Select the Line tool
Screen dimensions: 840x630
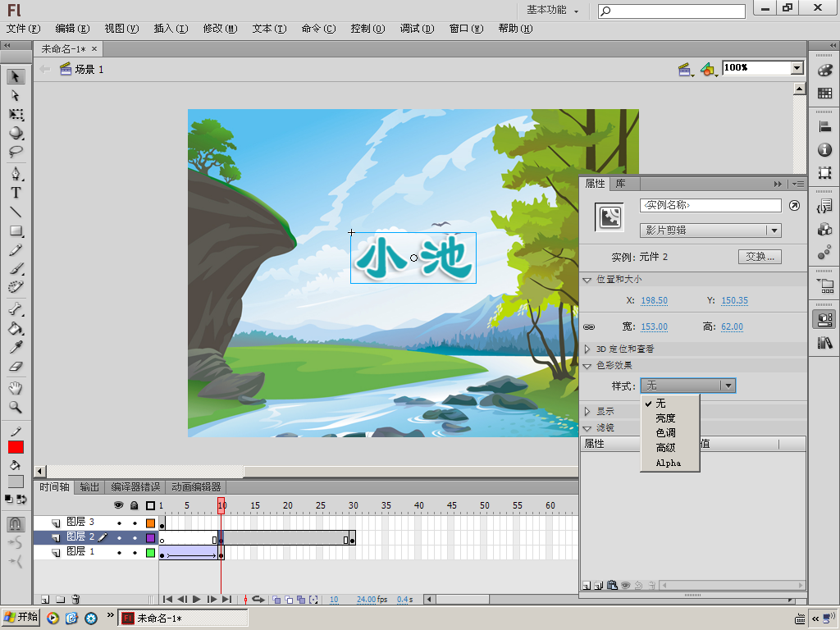pyautogui.click(x=16, y=212)
